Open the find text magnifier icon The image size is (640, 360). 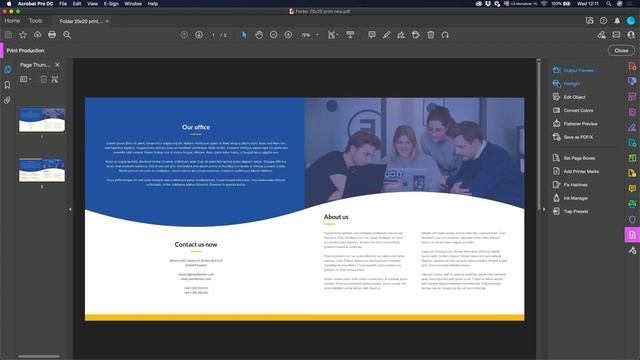pos(67,35)
